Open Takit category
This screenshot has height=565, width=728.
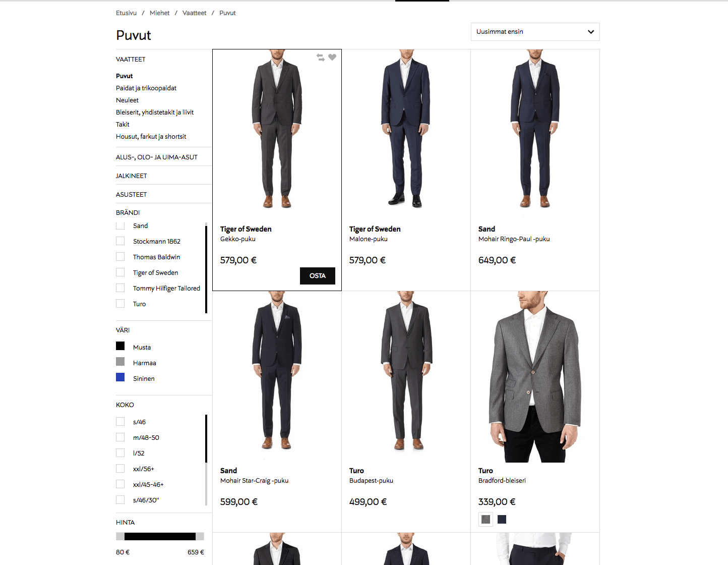pos(123,125)
